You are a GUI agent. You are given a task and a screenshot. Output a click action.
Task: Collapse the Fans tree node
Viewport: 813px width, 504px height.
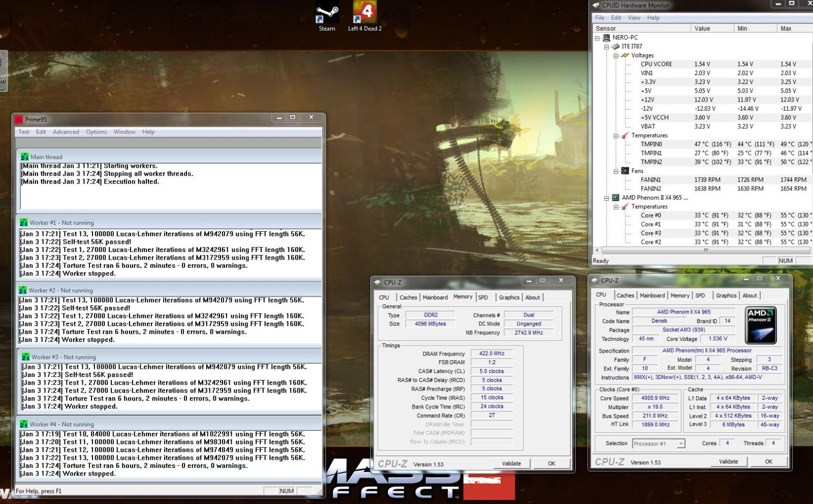(616, 172)
